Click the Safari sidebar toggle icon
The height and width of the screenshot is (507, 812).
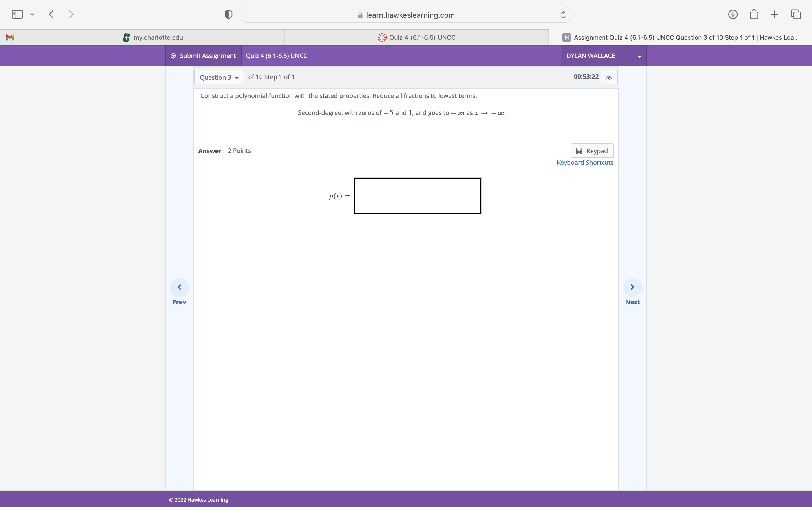tap(17, 14)
